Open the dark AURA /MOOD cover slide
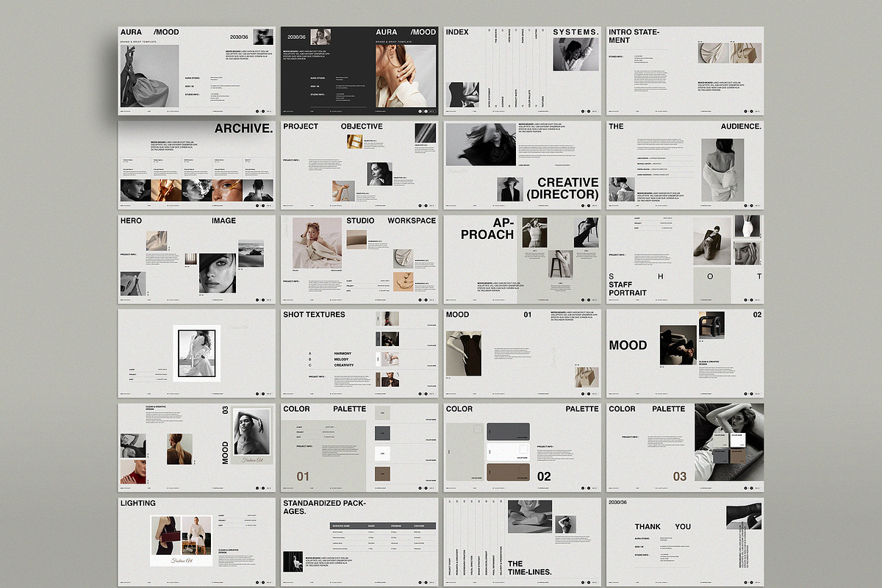Screen dimensions: 882x588 (359, 71)
